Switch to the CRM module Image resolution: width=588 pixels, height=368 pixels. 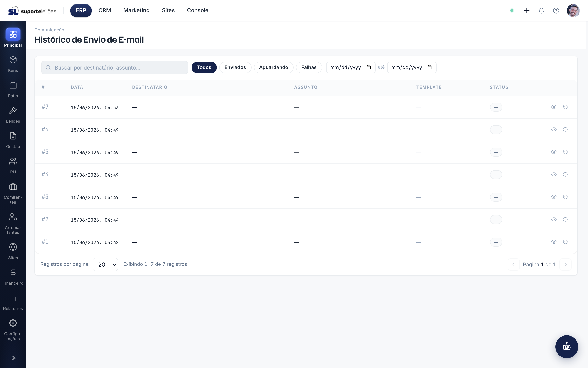tap(105, 10)
